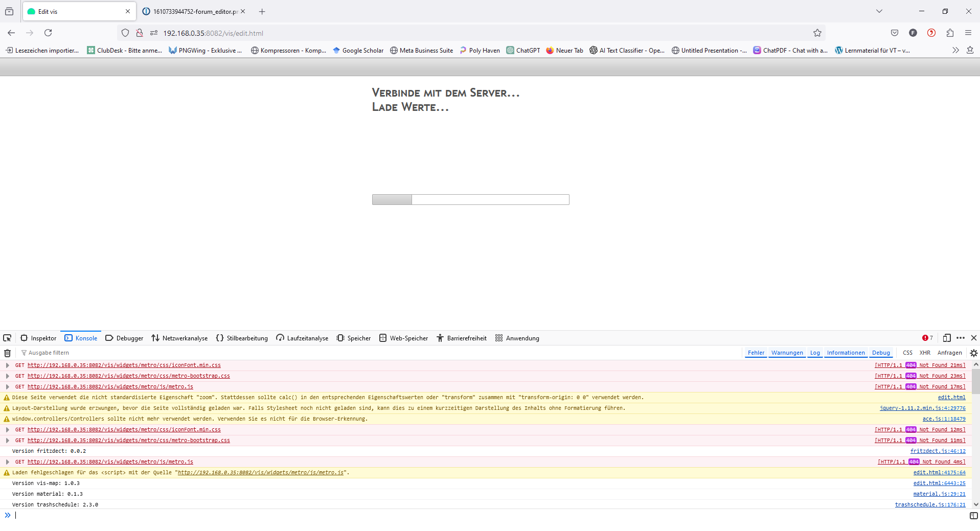This screenshot has height=531, width=980.
Task: Expand first iconFont.min.css GET error entry
Action: coord(8,365)
